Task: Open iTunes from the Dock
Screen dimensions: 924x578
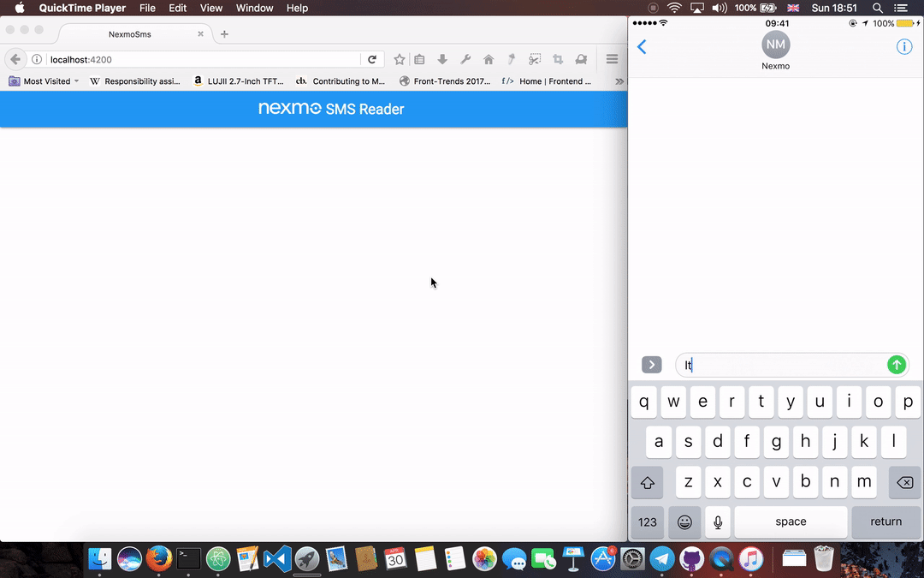Action: pos(751,558)
